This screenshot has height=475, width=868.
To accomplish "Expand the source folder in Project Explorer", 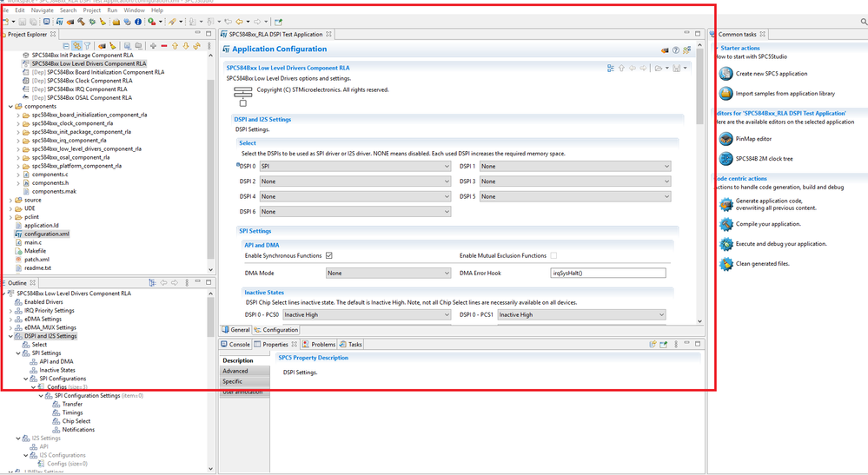I will click(x=10, y=201).
